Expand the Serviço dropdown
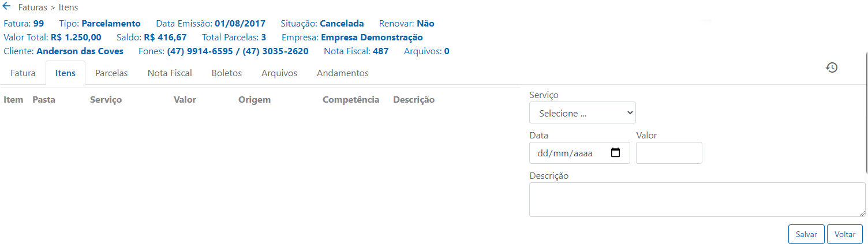Image resolution: width=868 pixels, height=244 pixels. (582, 112)
